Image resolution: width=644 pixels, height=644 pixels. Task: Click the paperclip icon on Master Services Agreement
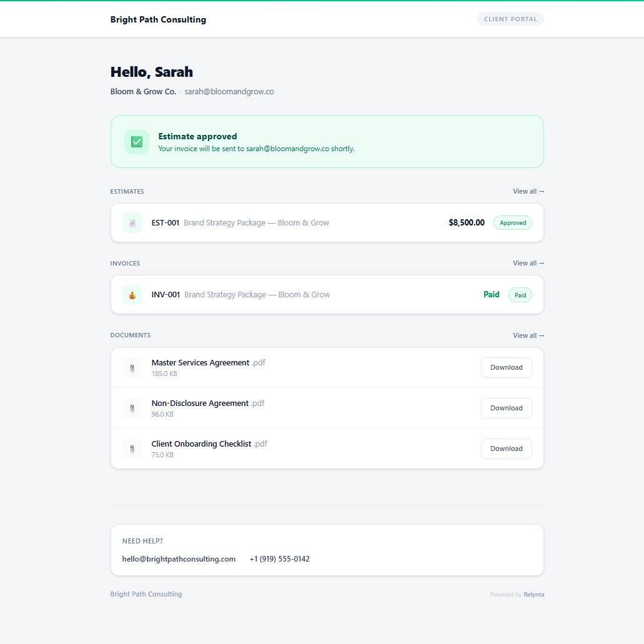coord(132,367)
